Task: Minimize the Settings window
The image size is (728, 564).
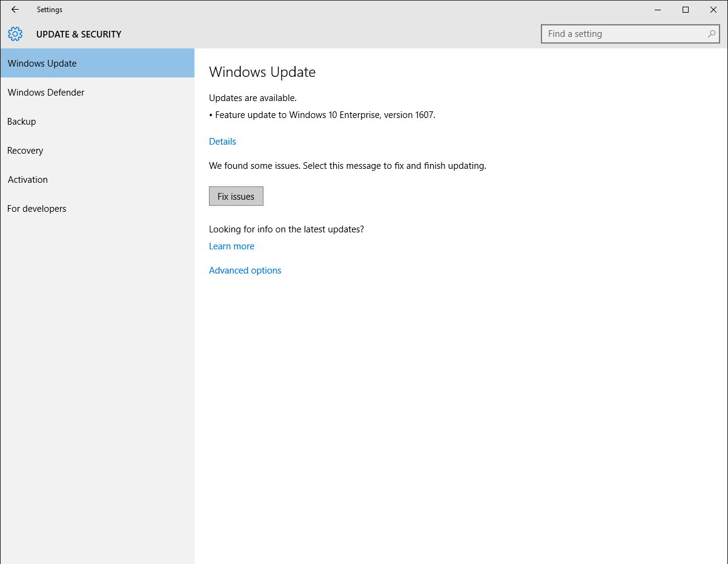Action: tap(658, 10)
